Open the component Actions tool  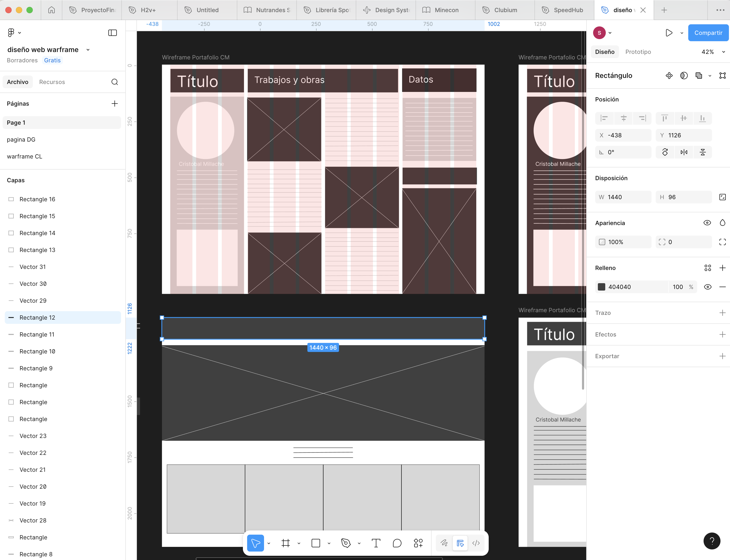[x=418, y=543]
